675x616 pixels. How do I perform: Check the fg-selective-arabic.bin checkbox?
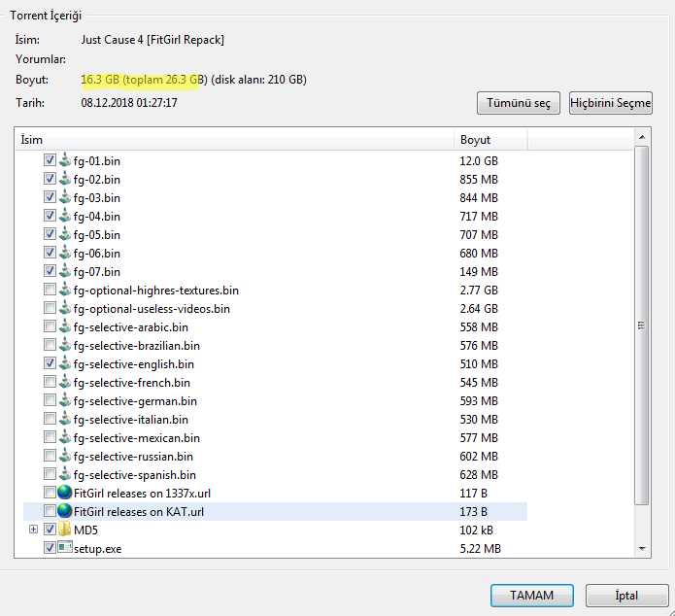[50, 326]
